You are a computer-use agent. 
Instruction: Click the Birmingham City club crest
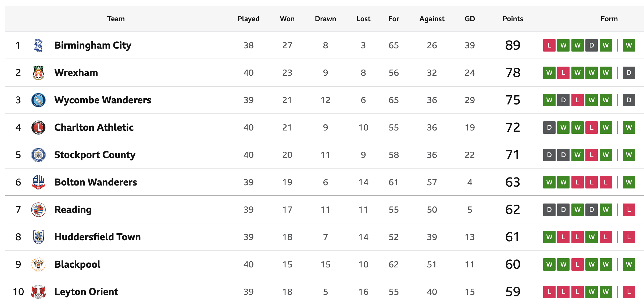38,45
